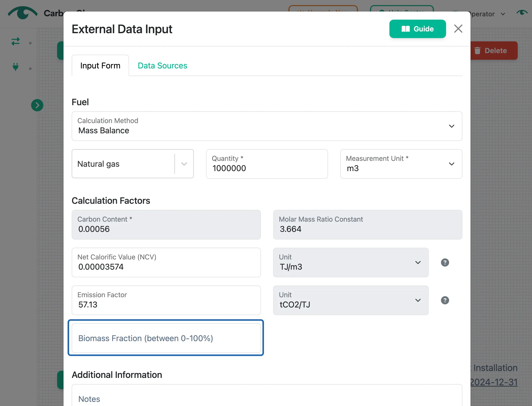Close the External Data Input dialog

click(458, 29)
